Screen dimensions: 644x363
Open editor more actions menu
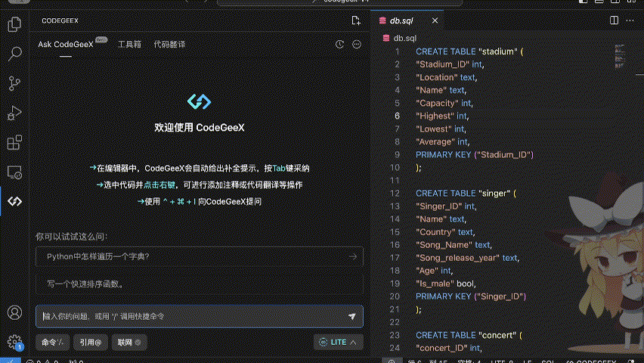pyautogui.click(x=630, y=20)
